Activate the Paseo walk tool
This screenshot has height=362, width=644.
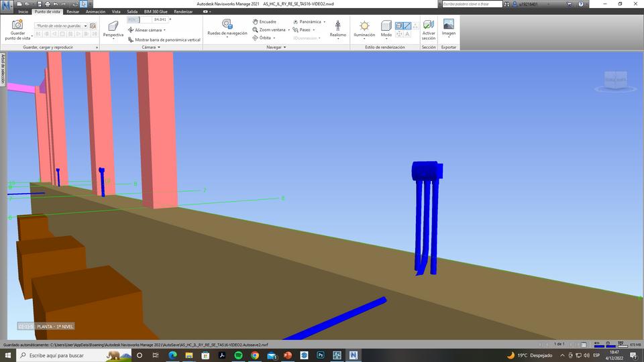pos(301,30)
